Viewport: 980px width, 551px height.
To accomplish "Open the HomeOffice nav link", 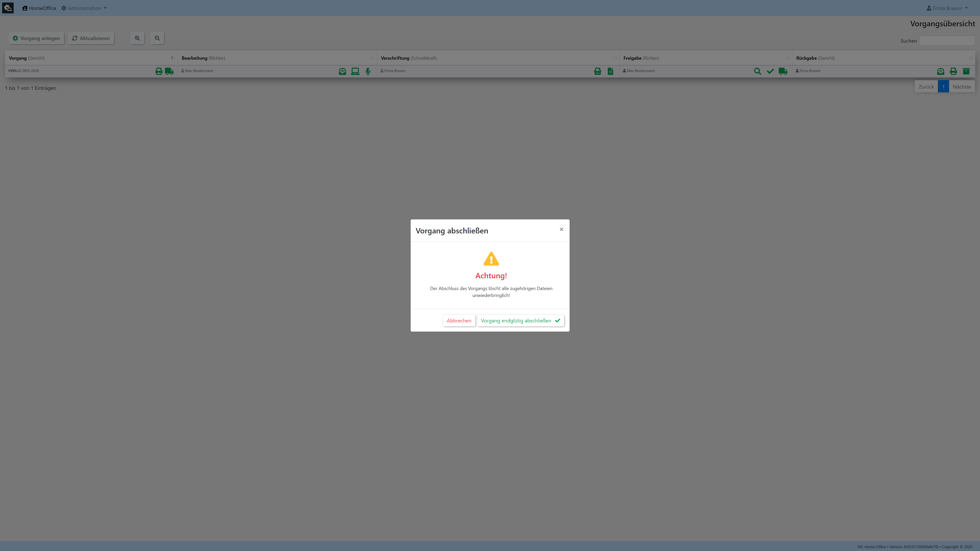I will tap(39, 8).
